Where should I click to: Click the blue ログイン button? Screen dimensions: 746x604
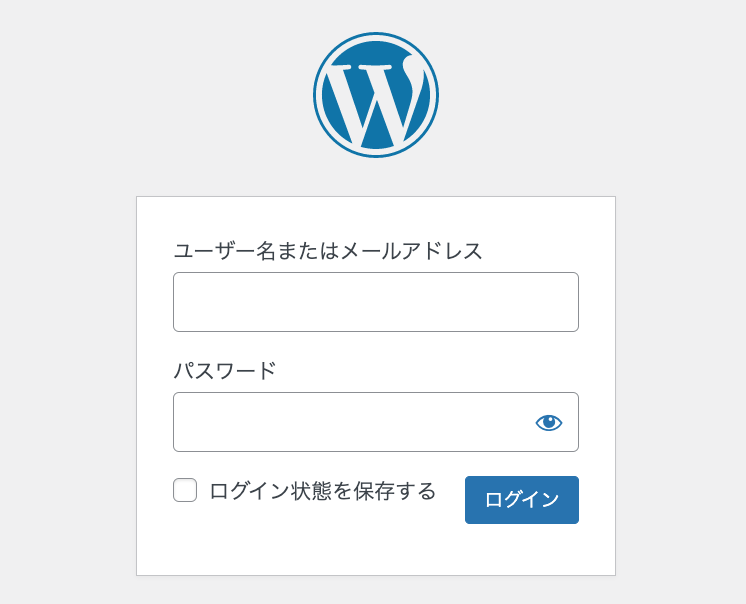coord(522,500)
